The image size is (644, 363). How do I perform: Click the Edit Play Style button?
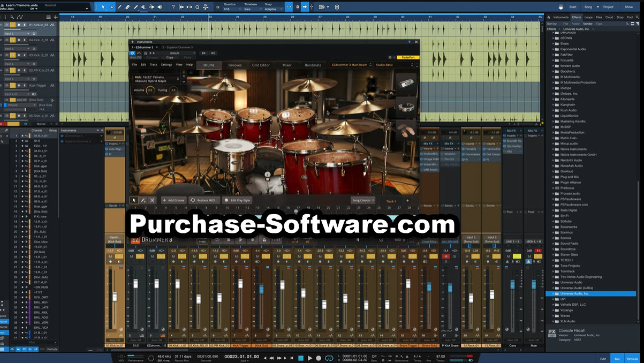(x=237, y=201)
